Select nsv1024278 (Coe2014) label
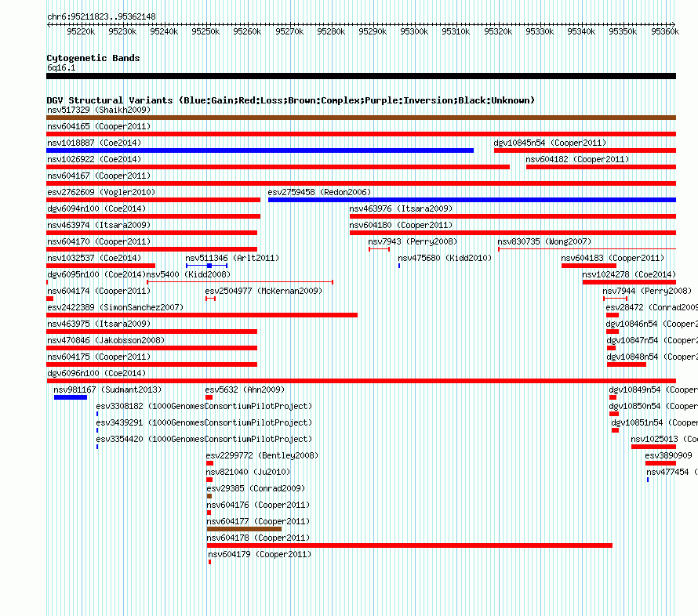 point(629,274)
